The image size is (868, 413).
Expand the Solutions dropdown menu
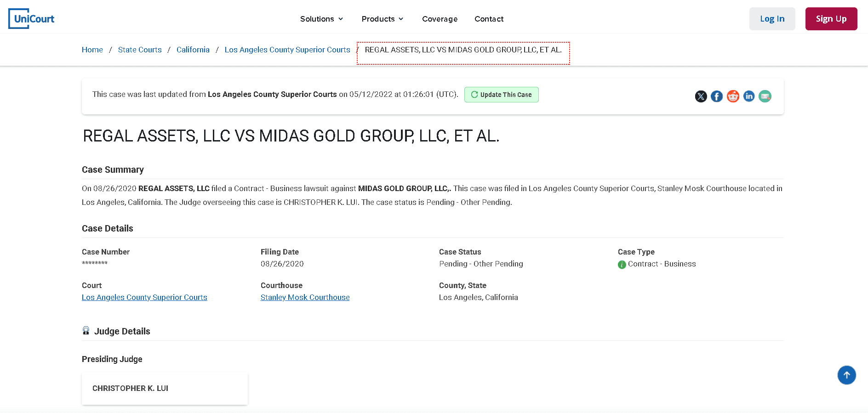tap(322, 19)
